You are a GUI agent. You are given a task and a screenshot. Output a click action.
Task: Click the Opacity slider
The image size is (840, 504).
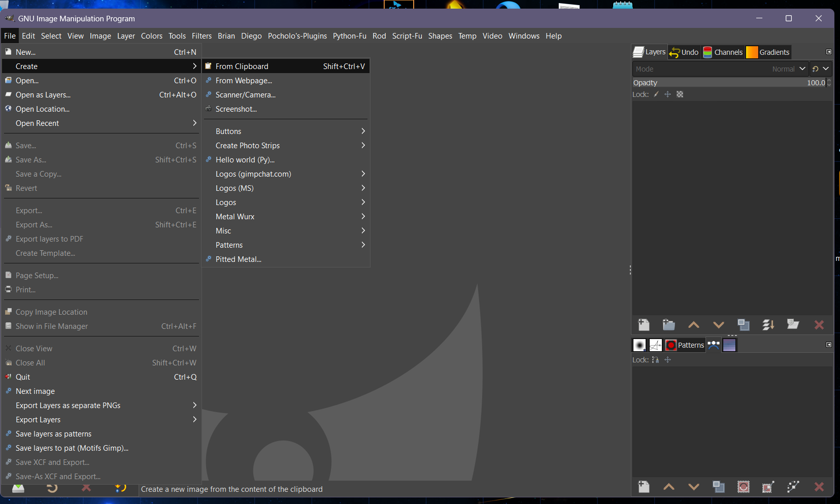729,83
